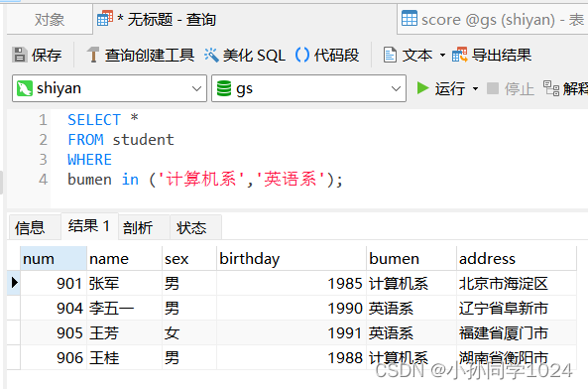Image resolution: width=588 pixels, height=389 pixels.
Task: Switch to the 对象 tab
Action: [50, 20]
